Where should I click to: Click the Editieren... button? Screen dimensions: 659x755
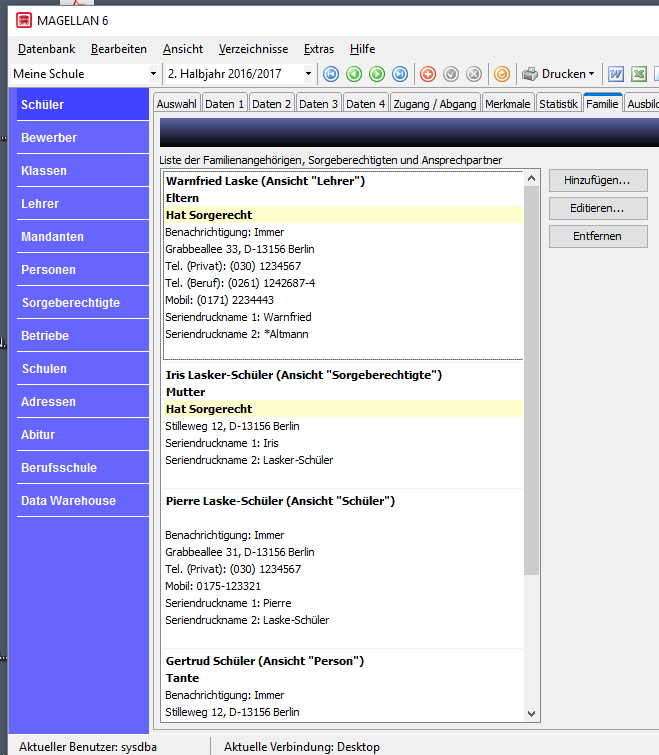598,208
